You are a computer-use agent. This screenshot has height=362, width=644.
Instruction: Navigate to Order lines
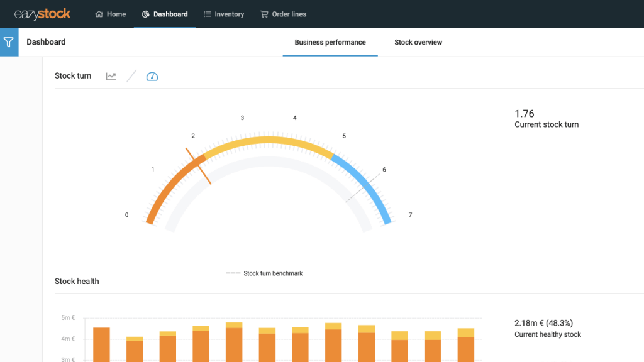point(283,14)
